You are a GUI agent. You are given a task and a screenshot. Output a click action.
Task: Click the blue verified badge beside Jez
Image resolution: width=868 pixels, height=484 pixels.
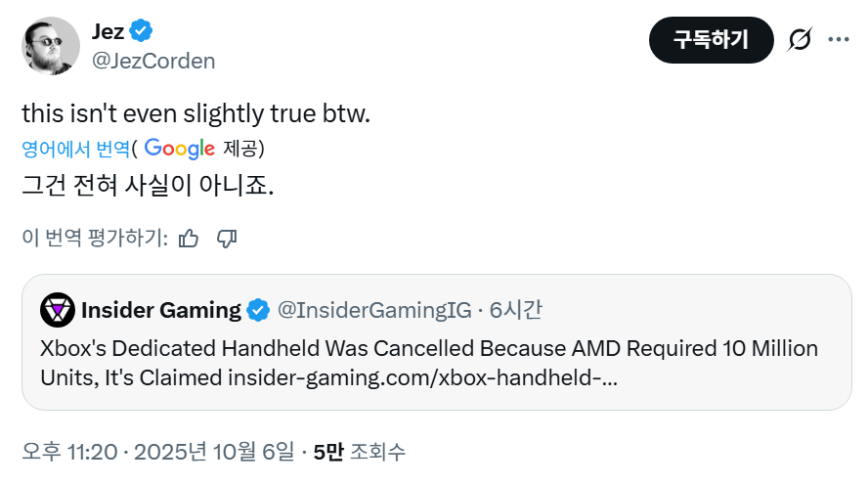tap(142, 31)
